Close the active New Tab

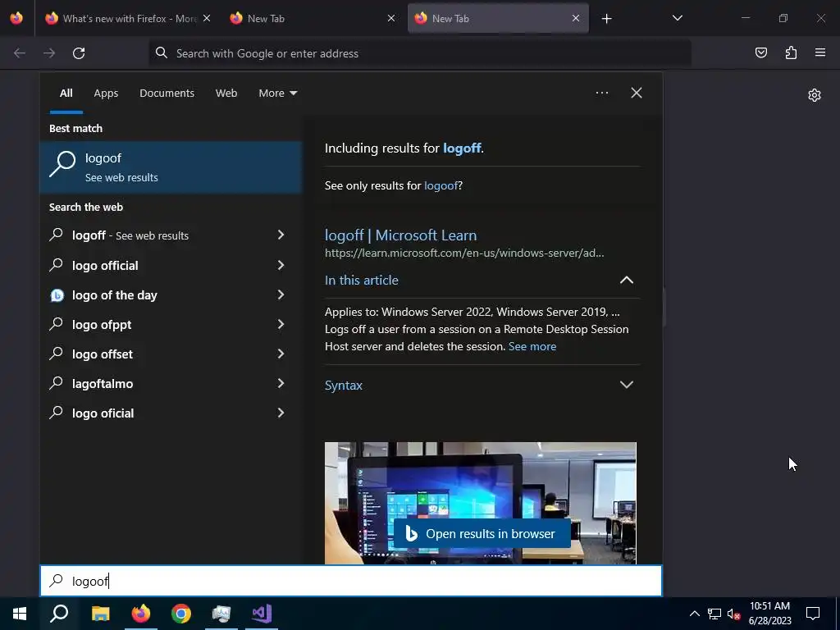[575, 18]
